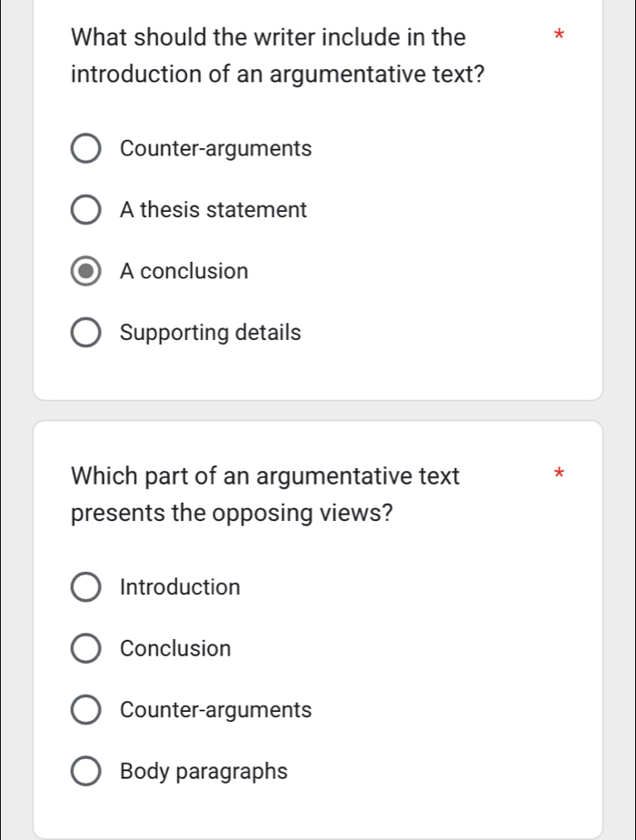The image size is (636, 840).
Task: Pick the second question's Counter-arguments radio button
Action: coord(86,711)
